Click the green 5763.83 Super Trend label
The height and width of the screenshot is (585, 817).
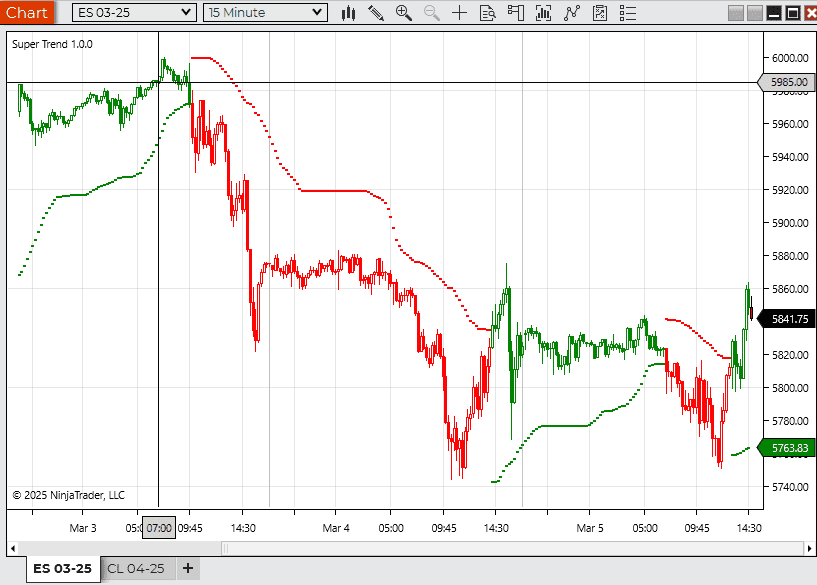point(787,448)
